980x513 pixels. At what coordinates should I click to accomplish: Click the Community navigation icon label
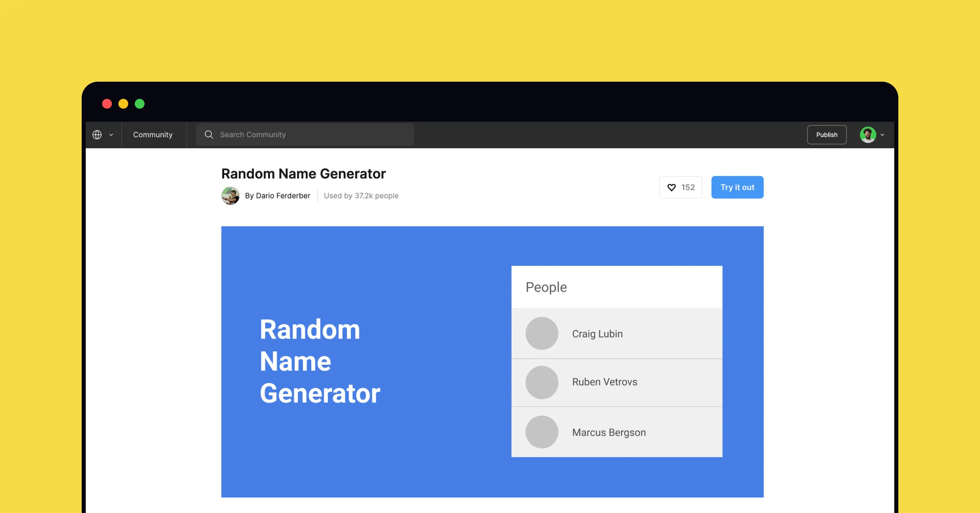pyautogui.click(x=153, y=134)
